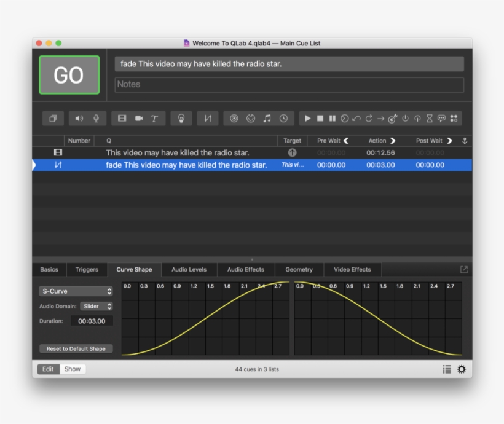Add a Fade cue

tap(208, 119)
